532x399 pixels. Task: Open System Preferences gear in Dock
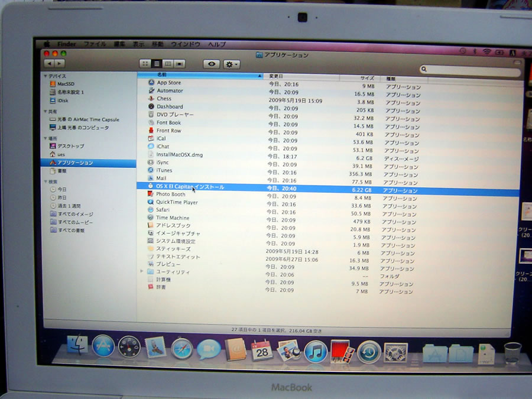(x=395, y=352)
